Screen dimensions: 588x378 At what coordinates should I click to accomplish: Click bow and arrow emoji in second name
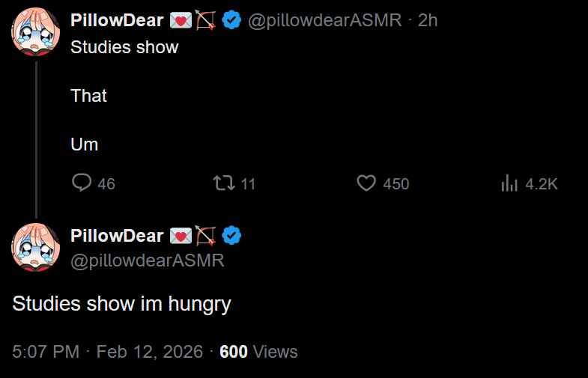(205, 236)
